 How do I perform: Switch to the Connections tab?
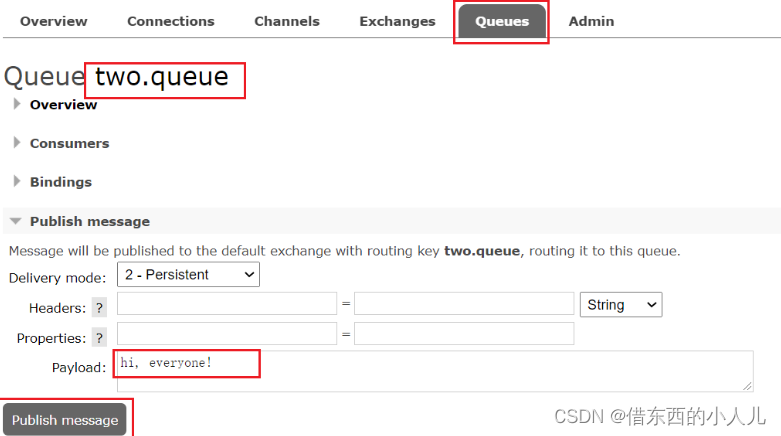click(x=171, y=21)
